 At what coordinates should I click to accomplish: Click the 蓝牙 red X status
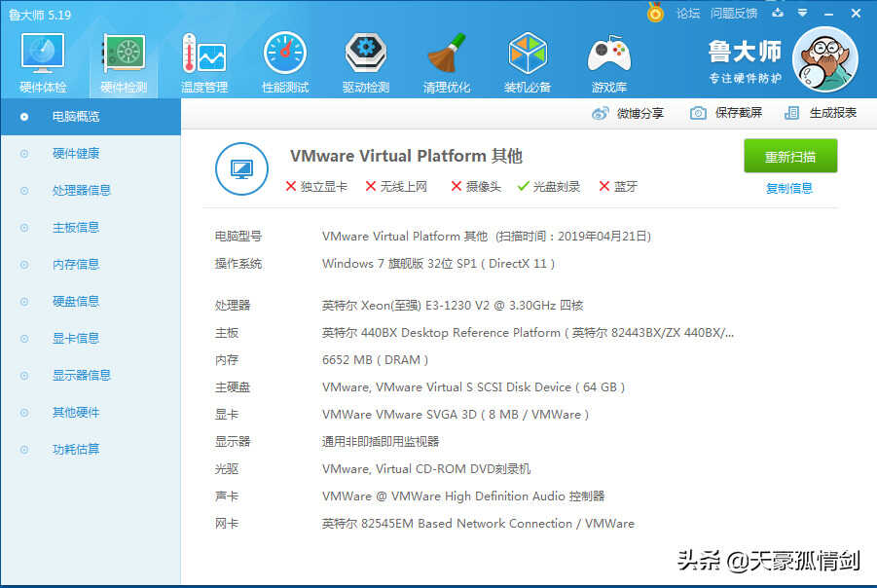click(618, 187)
